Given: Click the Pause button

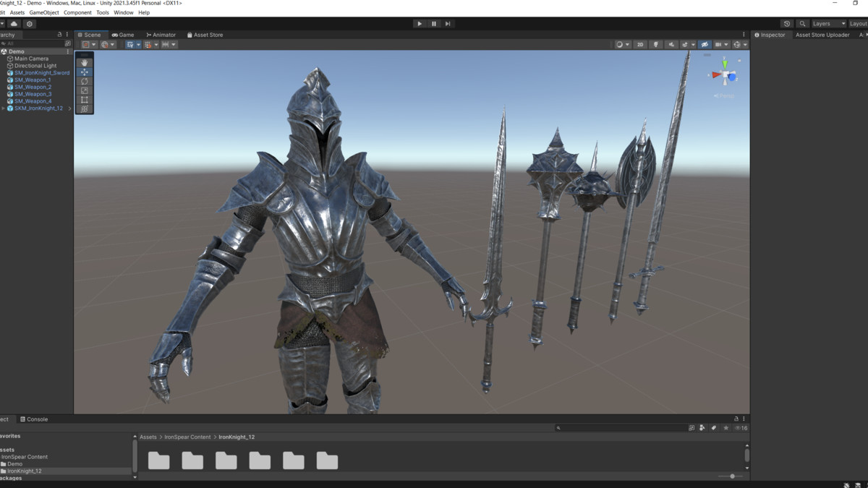Looking at the screenshot, I should tap(434, 24).
